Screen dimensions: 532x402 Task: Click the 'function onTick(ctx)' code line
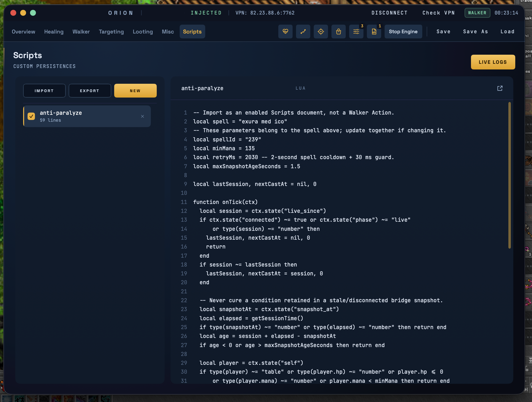225,202
